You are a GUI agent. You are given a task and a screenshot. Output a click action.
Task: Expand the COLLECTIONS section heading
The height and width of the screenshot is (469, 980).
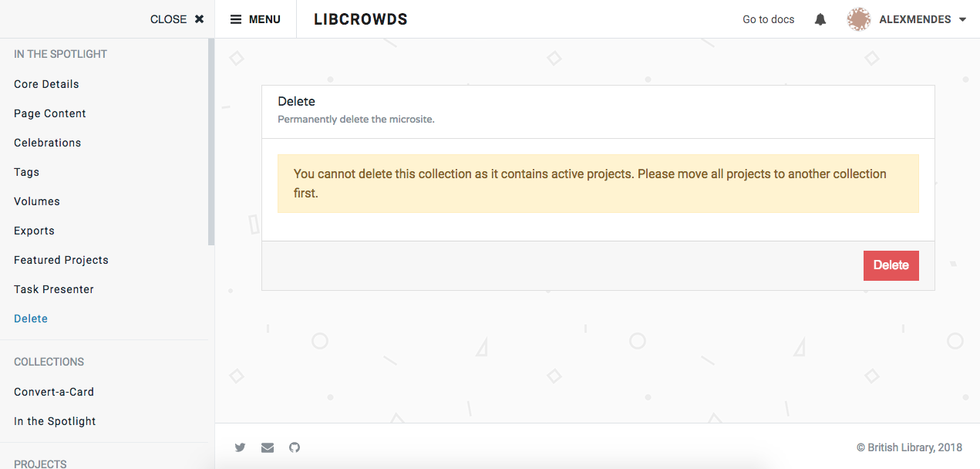tap(49, 362)
